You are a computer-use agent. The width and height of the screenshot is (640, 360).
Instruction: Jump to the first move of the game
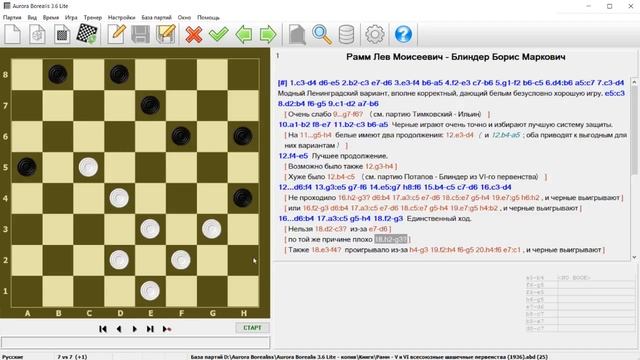click(x=103, y=329)
